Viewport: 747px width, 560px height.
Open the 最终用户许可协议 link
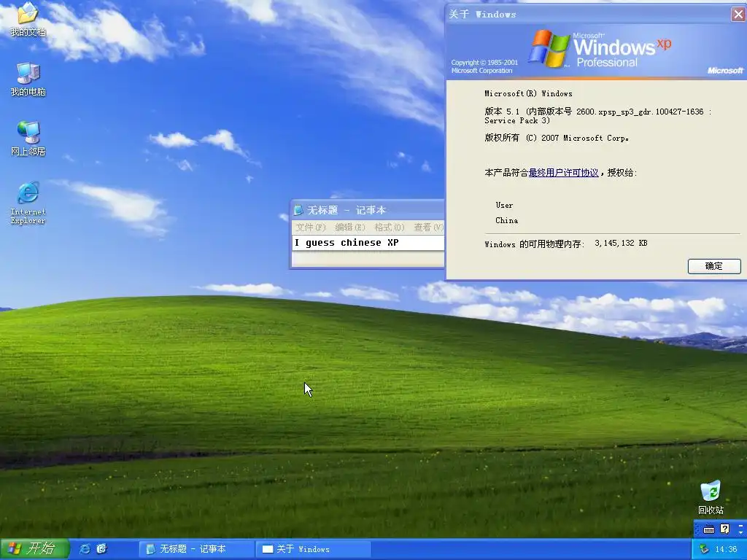click(564, 172)
